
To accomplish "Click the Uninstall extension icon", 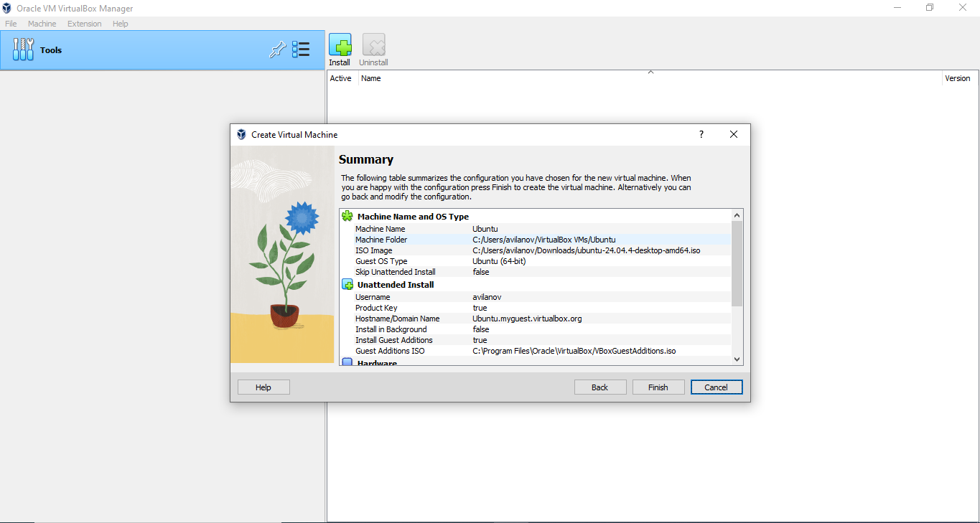I will pos(373,45).
